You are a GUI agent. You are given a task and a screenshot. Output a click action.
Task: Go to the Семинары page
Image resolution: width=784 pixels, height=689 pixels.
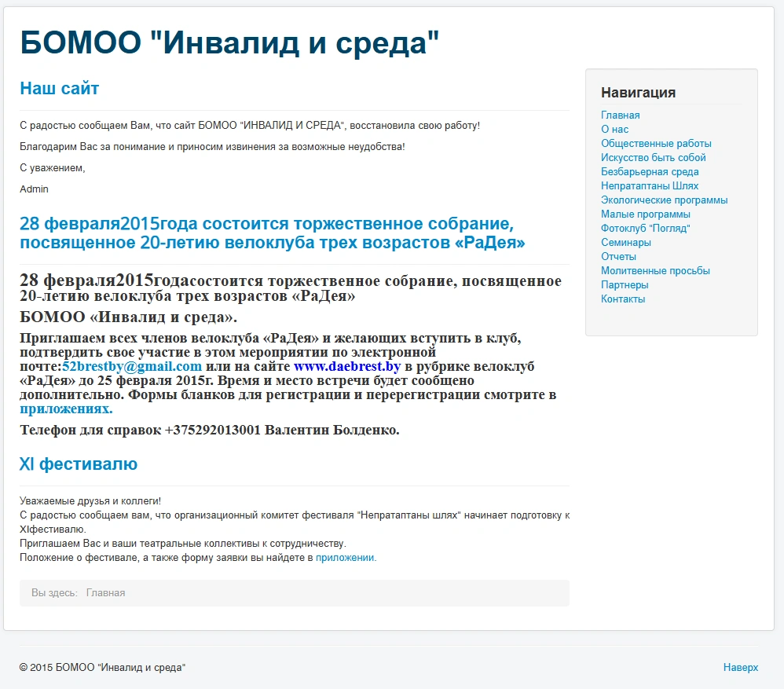tap(626, 243)
